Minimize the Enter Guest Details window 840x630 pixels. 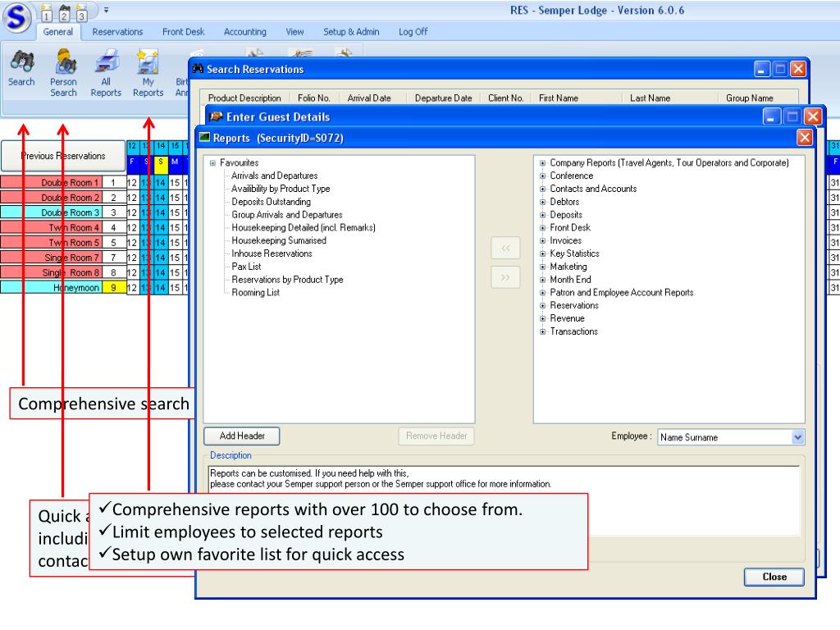point(771,116)
